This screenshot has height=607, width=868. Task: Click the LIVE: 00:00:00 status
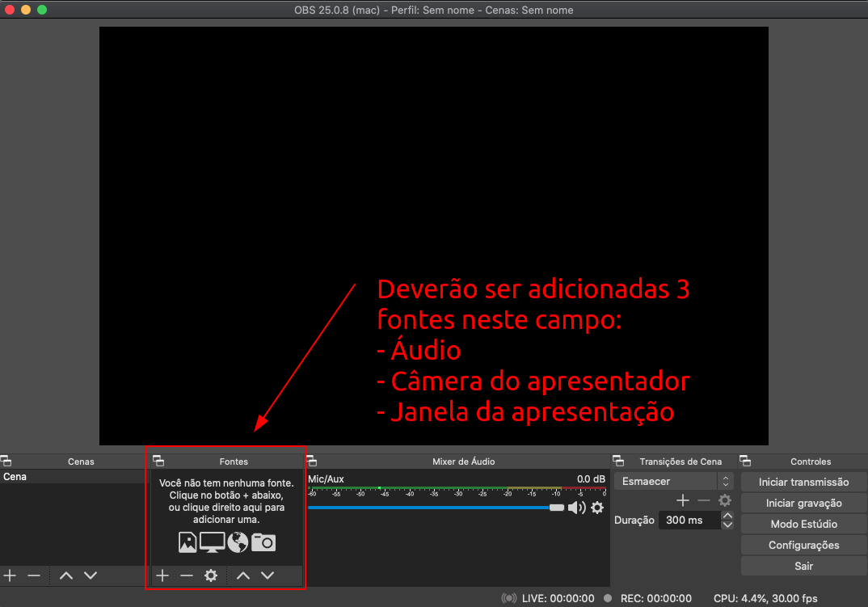click(558, 598)
